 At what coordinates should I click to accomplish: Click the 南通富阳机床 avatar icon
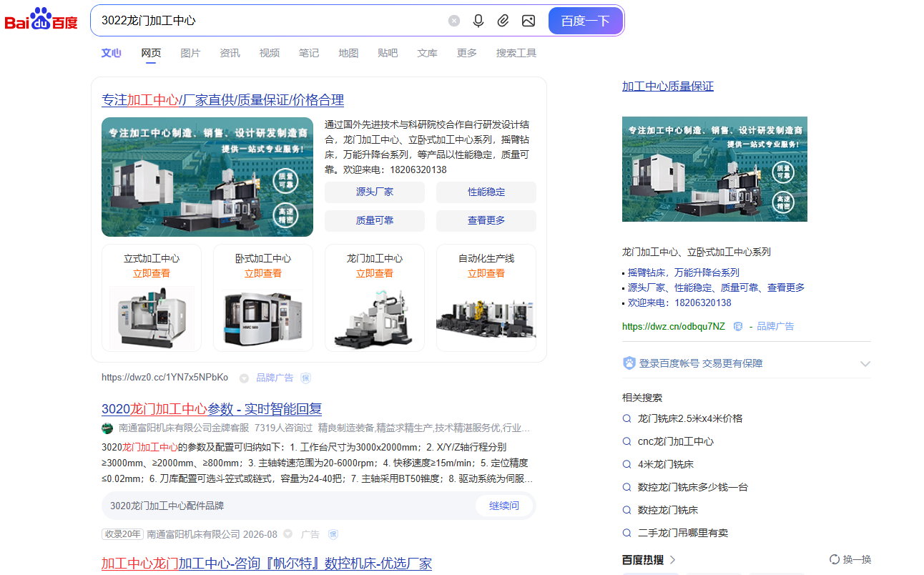tap(107, 428)
